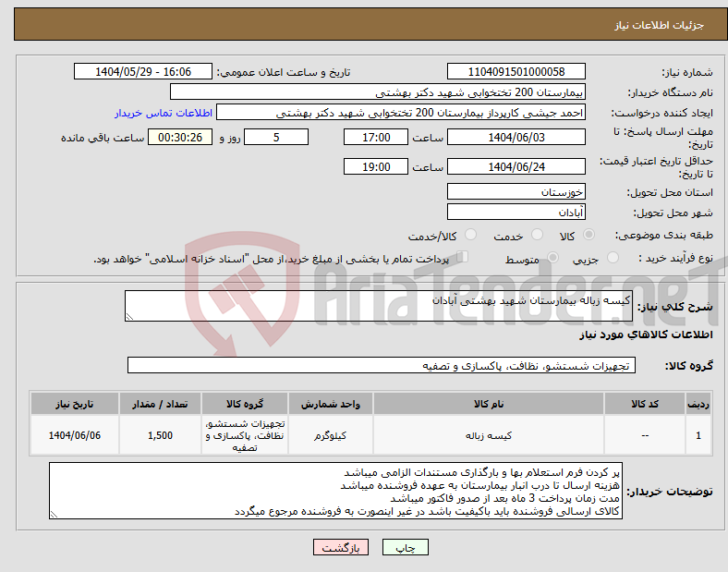Image resolution: width=728 pixels, height=572 pixels.
Task: Click the تاریخ نیاز column header
Action: (x=74, y=404)
